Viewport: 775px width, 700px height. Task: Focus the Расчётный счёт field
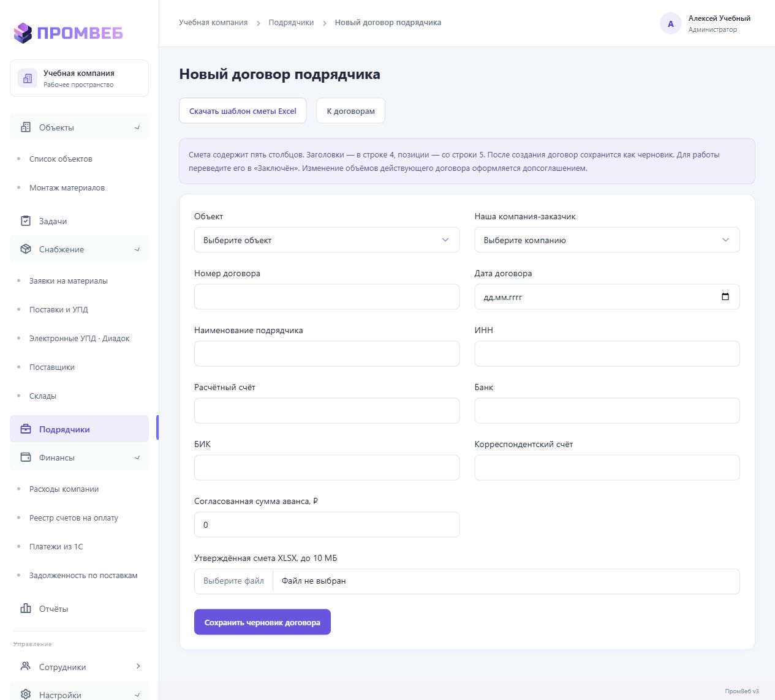tap(327, 411)
